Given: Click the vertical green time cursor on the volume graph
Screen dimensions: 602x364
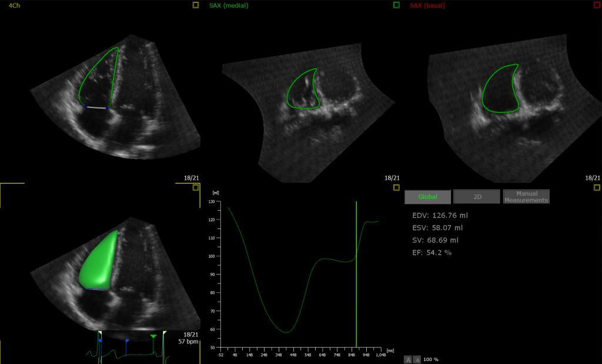Looking at the screenshot, I should [356, 274].
